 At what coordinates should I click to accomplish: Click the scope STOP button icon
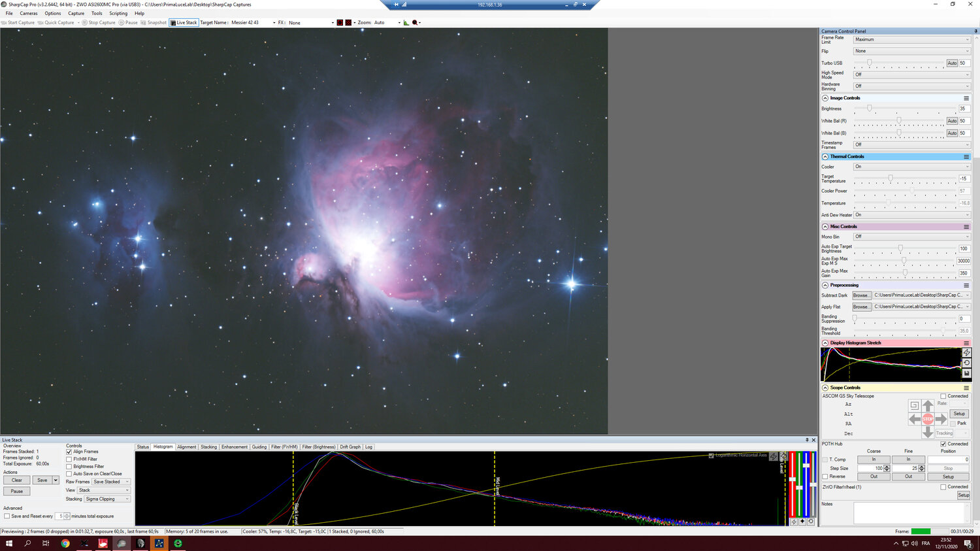click(928, 419)
